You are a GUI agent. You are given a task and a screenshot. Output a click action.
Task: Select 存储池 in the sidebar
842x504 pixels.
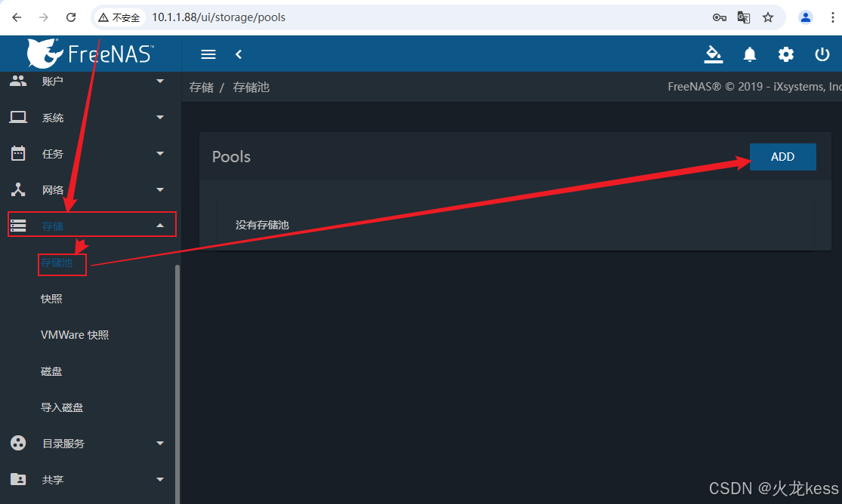[57, 263]
